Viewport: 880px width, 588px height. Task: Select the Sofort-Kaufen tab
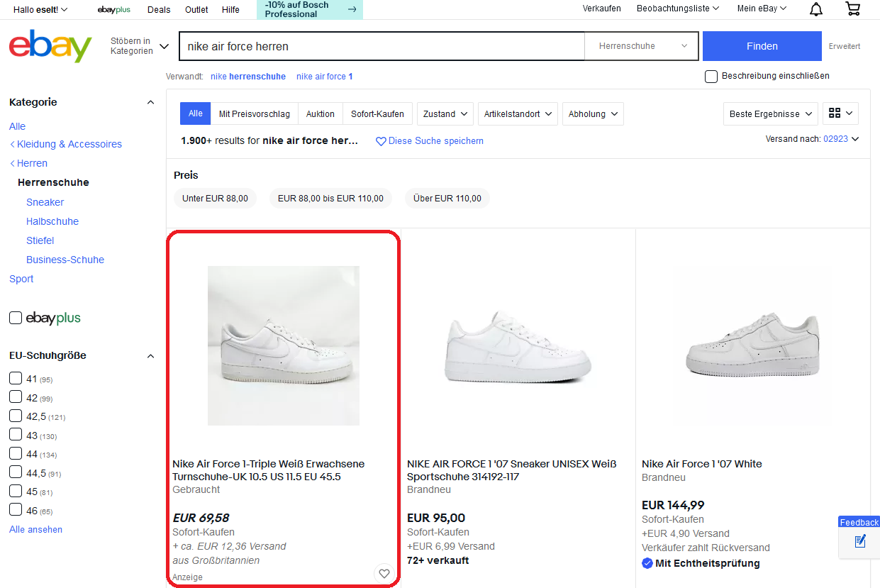click(x=377, y=113)
